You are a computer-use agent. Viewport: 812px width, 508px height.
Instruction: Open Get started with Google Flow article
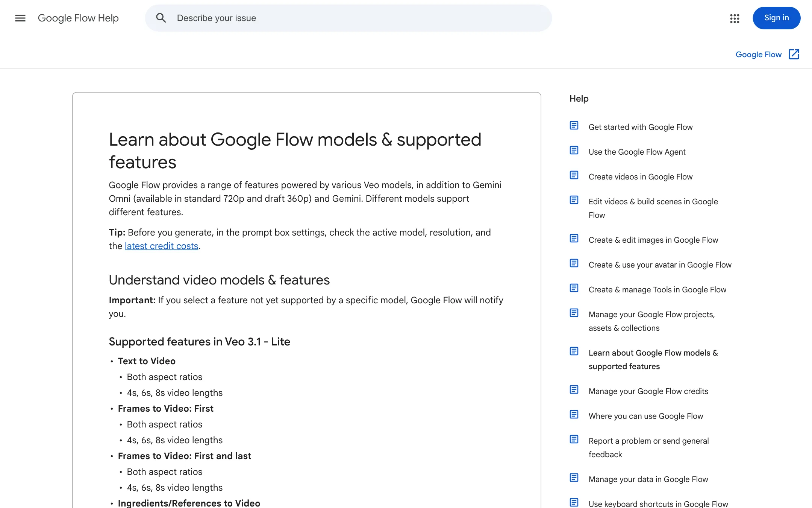click(641, 127)
